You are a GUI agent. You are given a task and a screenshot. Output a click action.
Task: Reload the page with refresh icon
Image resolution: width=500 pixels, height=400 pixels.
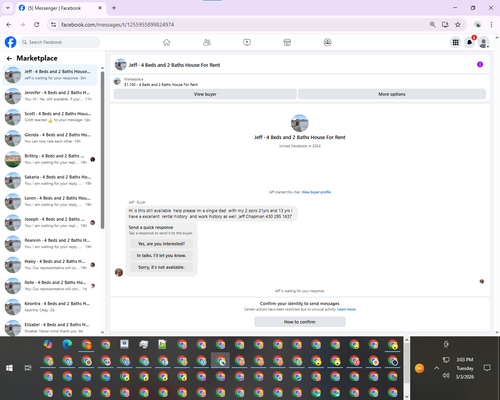pos(37,24)
